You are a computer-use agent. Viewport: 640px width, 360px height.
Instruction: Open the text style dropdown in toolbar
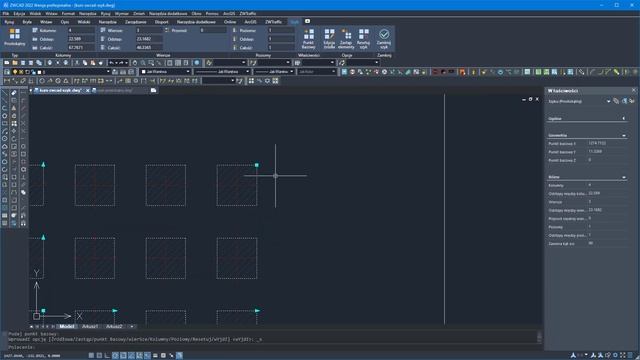click(243, 63)
